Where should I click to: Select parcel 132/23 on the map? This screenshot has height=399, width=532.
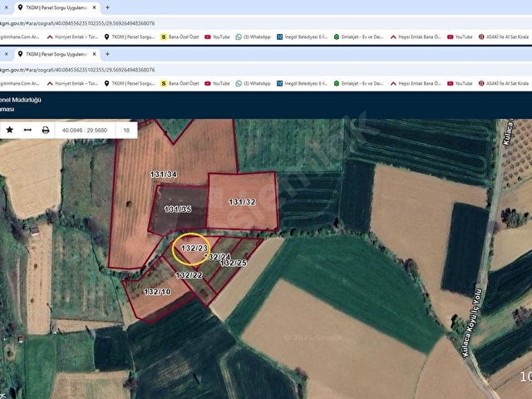194,249
